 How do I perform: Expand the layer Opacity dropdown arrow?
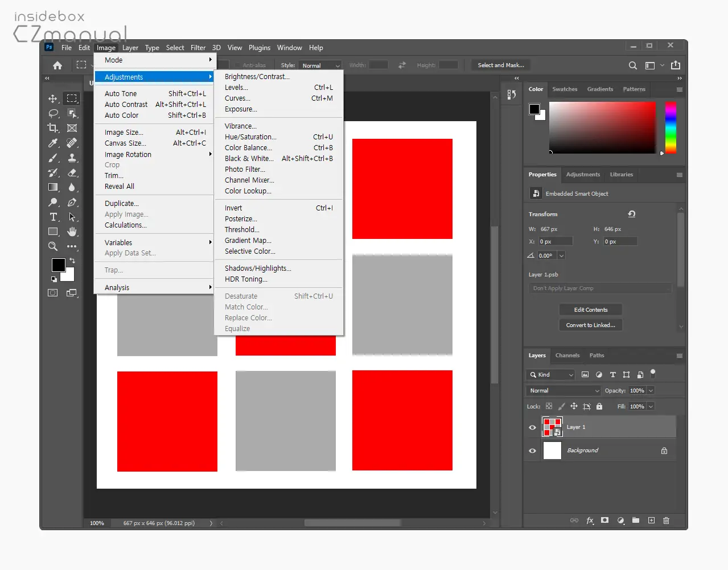coord(651,391)
